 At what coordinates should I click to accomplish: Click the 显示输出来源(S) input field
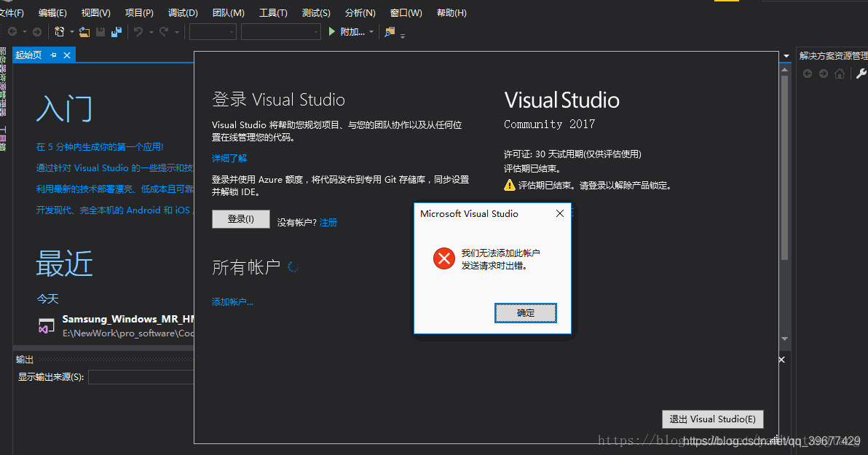(141, 377)
